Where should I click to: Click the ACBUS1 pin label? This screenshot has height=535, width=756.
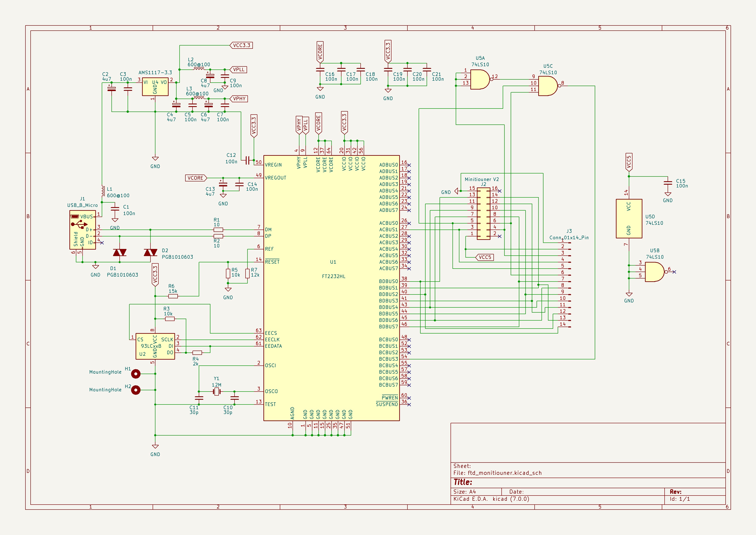(388, 230)
